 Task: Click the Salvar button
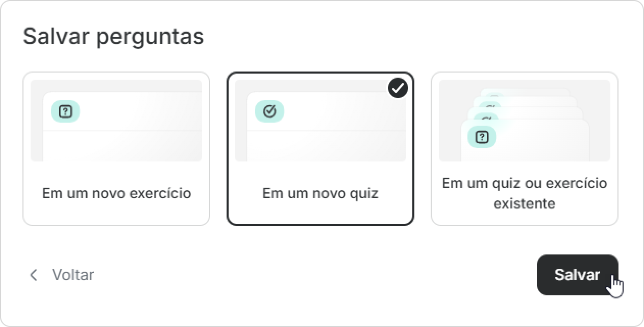(x=577, y=275)
